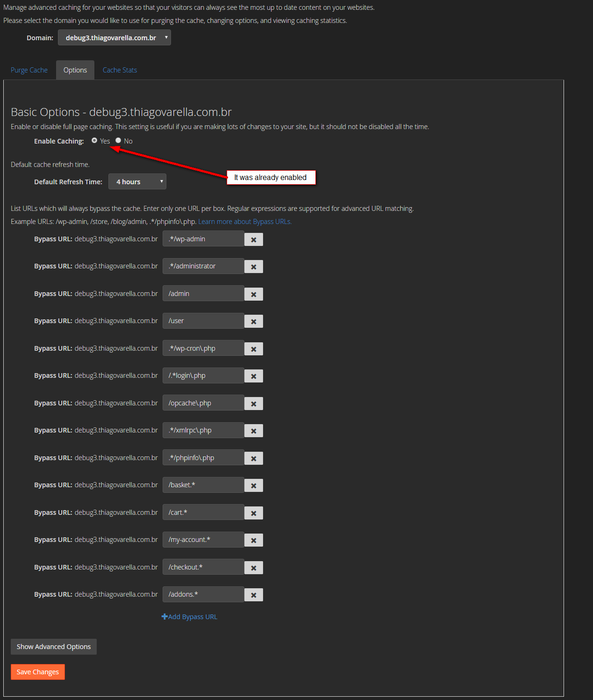The height and width of the screenshot is (700, 593).
Task: Click Add Bypass URL link
Action: [189, 617]
